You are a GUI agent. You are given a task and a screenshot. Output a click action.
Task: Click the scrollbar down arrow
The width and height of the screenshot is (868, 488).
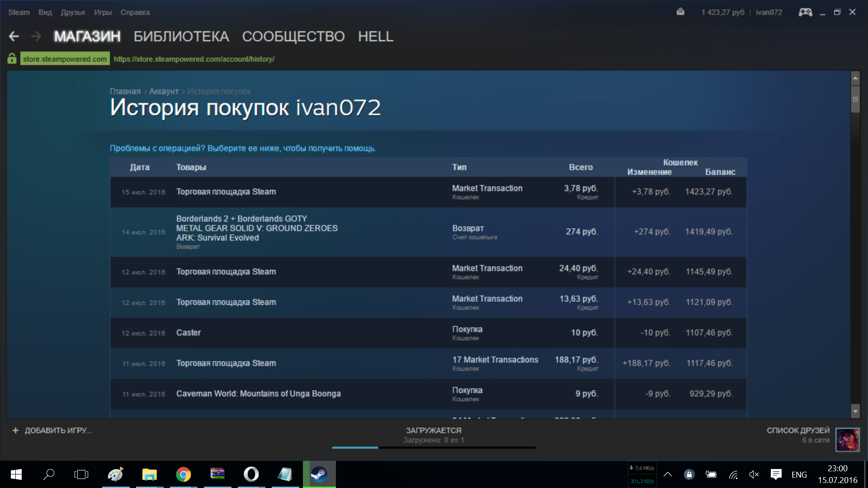coord(855,411)
